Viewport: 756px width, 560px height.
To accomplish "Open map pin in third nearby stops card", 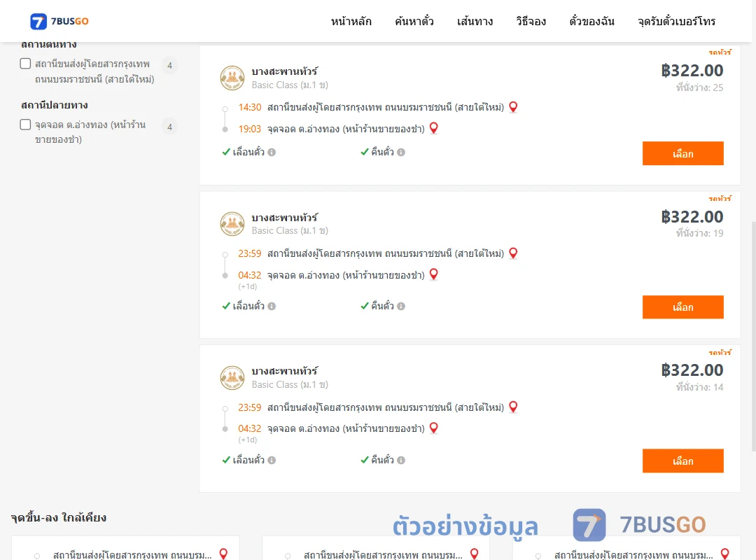I will tap(724, 554).
